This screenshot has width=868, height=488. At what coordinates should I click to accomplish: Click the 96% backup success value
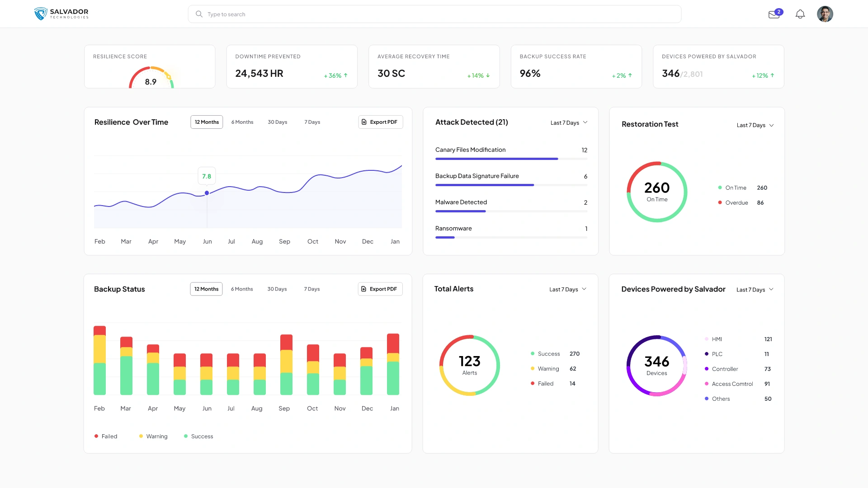pyautogui.click(x=530, y=73)
